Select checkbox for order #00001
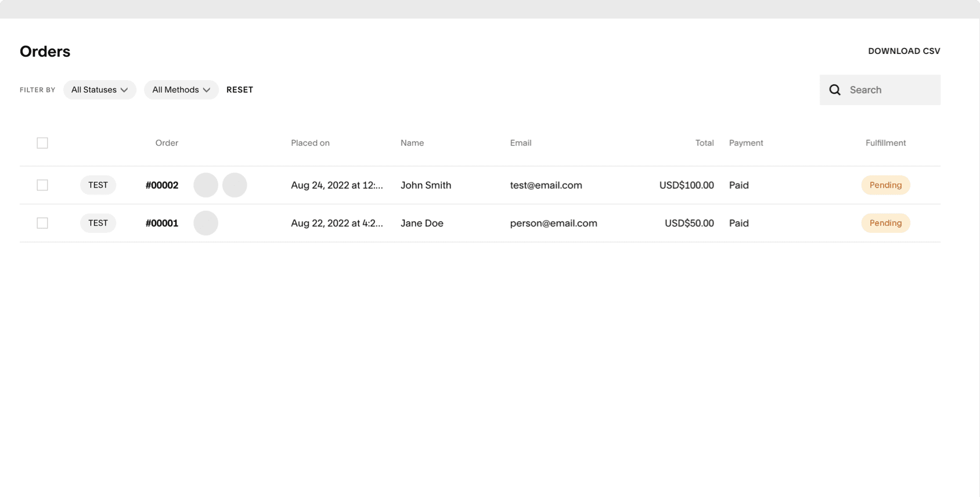The image size is (980, 497). [42, 223]
